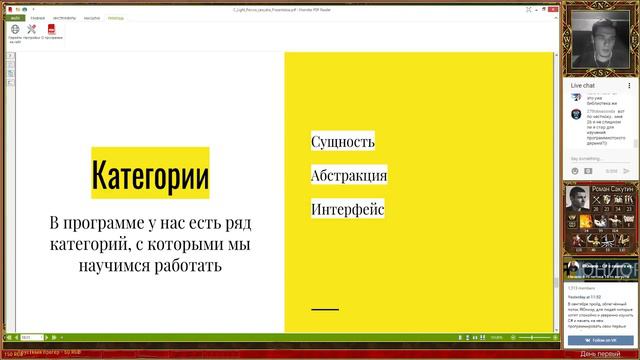Click the 'День первый' label at bottom right
Image resolution: width=640 pixels, height=360 pixels.
600,354
